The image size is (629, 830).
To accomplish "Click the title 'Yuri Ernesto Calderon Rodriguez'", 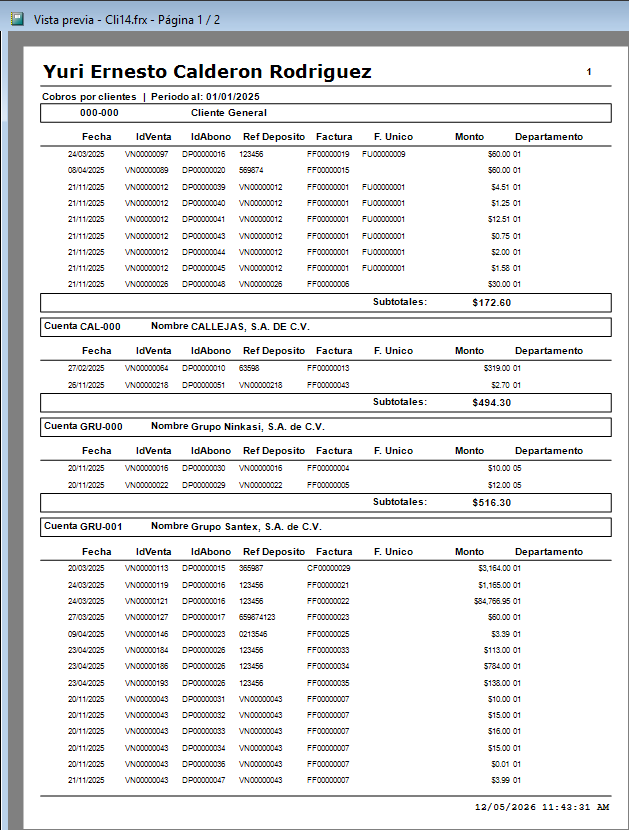I will [207, 71].
